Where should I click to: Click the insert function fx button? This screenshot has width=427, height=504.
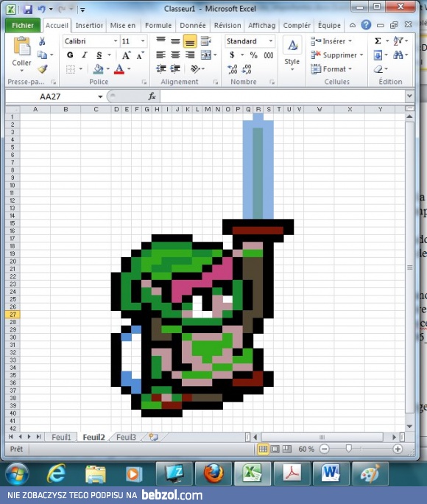152,96
